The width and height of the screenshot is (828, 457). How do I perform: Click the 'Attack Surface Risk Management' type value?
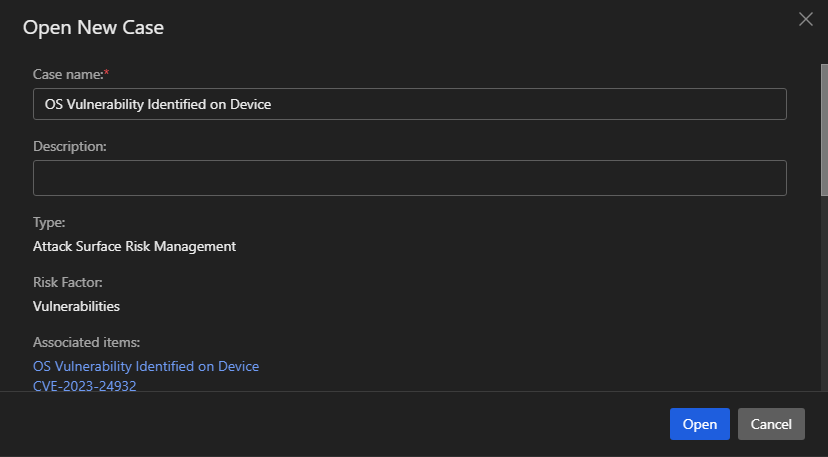click(134, 246)
